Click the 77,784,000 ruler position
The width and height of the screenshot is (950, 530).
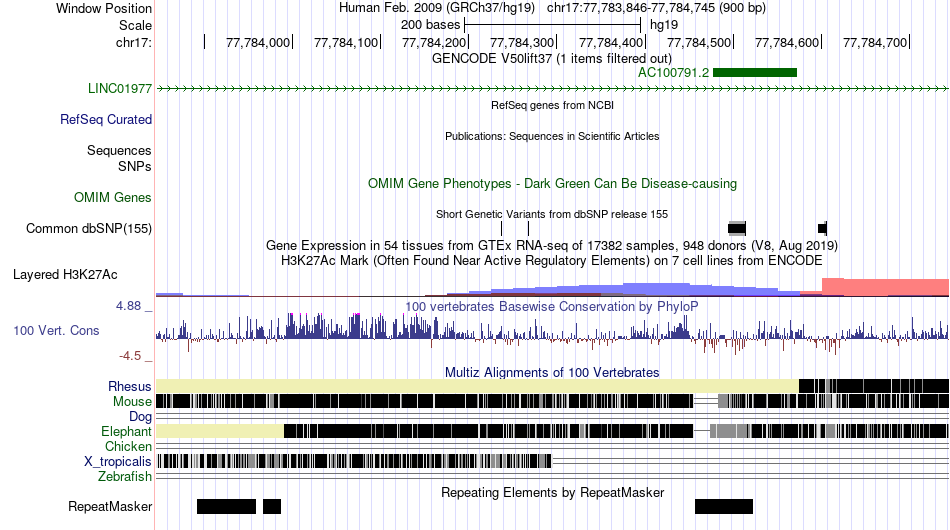click(x=258, y=42)
